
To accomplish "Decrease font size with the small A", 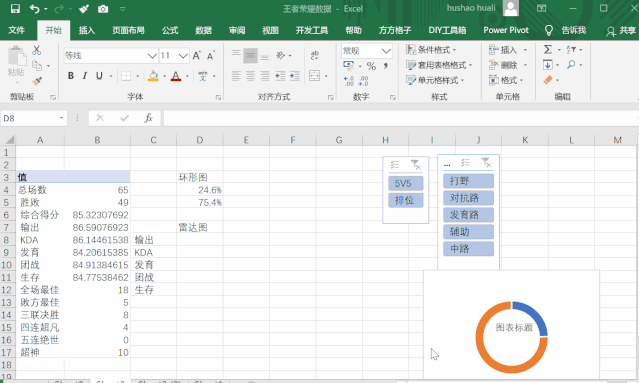I will pyautogui.click(x=211, y=55).
